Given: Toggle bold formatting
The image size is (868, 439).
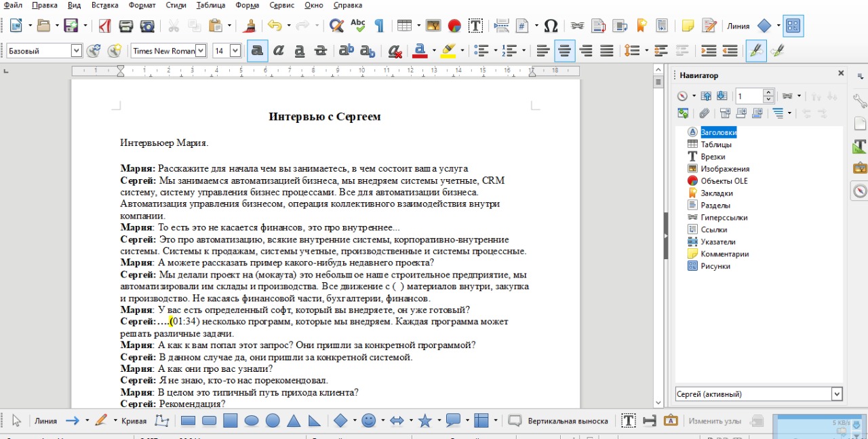Looking at the screenshot, I should [258, 51].
